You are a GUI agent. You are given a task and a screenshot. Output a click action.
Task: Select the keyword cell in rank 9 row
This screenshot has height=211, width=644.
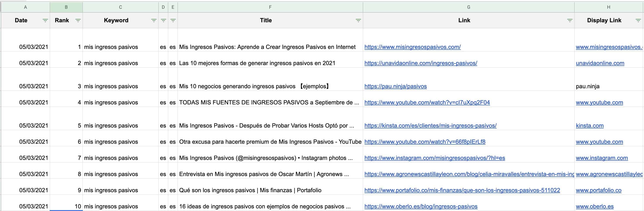point(121,187)
